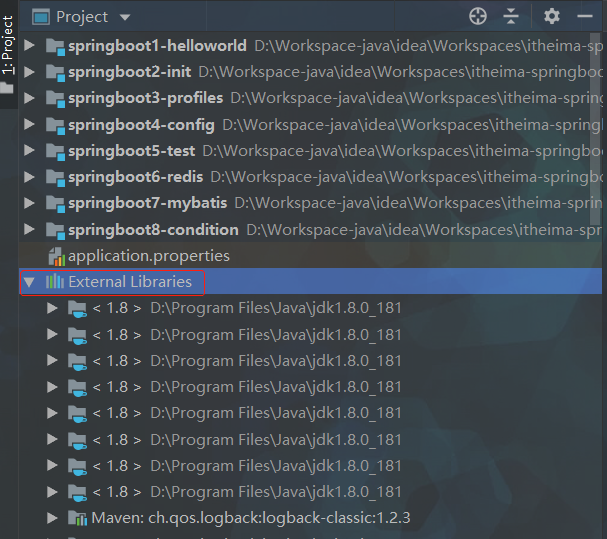Viewport: 607px width, 539px height.
Task: Select springboot8-condition in the project tree
Action: tap(153, 230)
